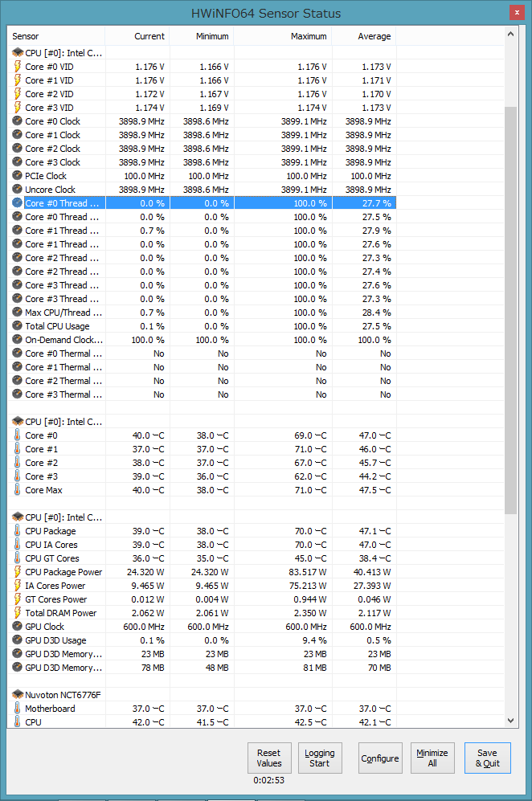Click the 42.5 °C CPU maximum value
532x801 pixels.
[311, 722]
